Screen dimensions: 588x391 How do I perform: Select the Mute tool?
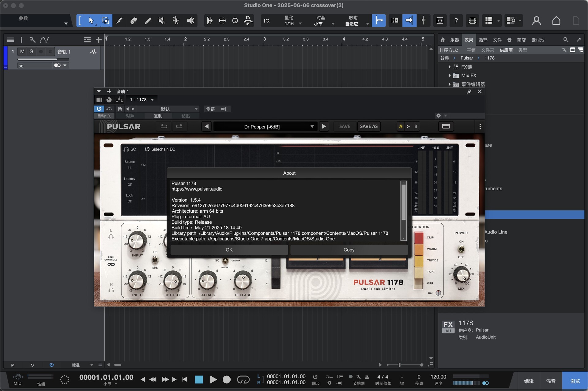[x=162, y=20]
